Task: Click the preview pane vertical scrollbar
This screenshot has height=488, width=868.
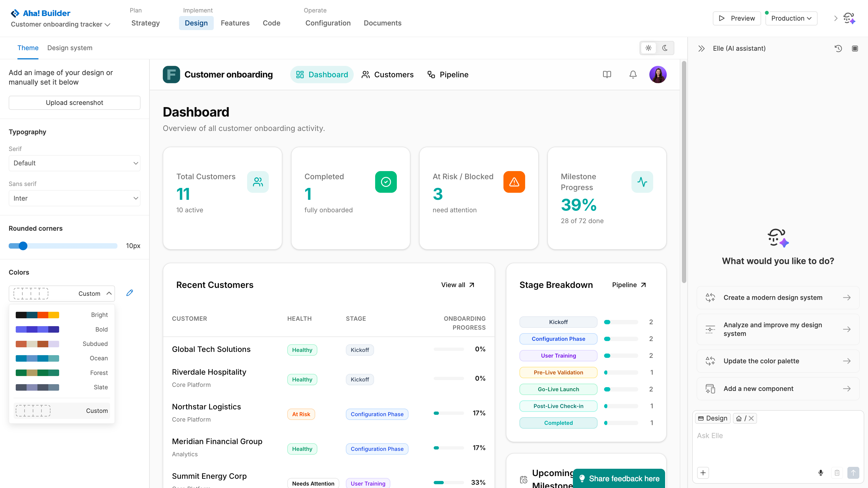Action: click(x=684, y=172)
